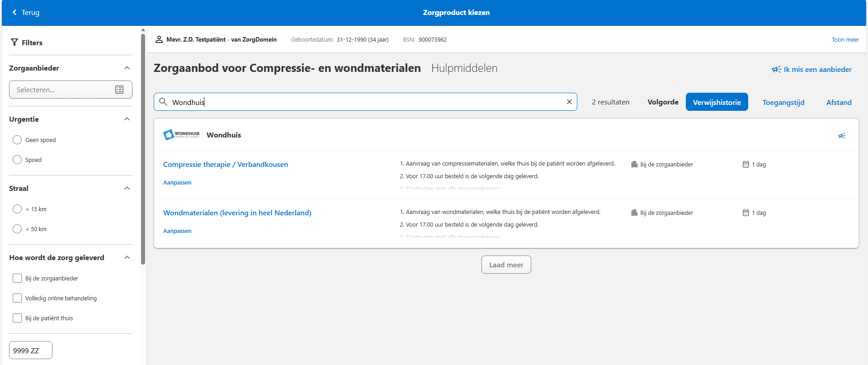
Task: Click the magnifier search icon
Action: [x=163, y=102]
